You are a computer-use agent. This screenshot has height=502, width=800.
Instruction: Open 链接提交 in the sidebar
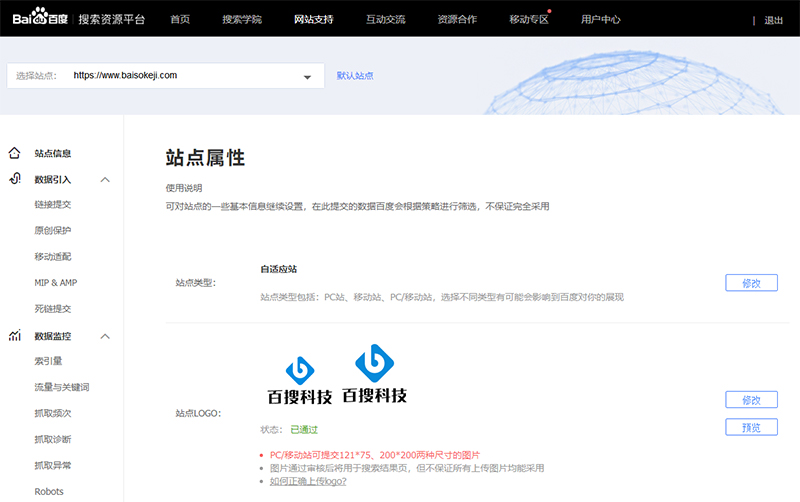coord(53,204)
